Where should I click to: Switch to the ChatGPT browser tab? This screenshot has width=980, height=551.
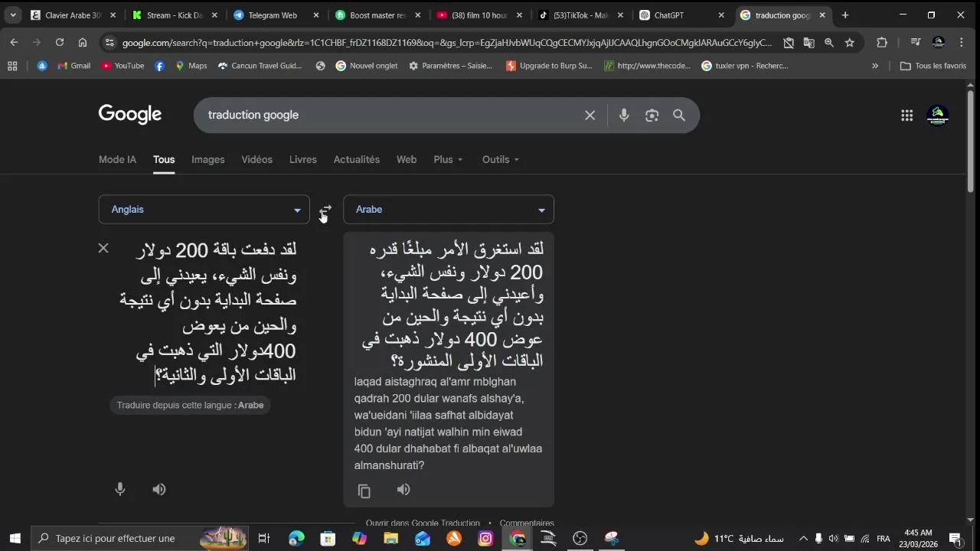point(681,15)
